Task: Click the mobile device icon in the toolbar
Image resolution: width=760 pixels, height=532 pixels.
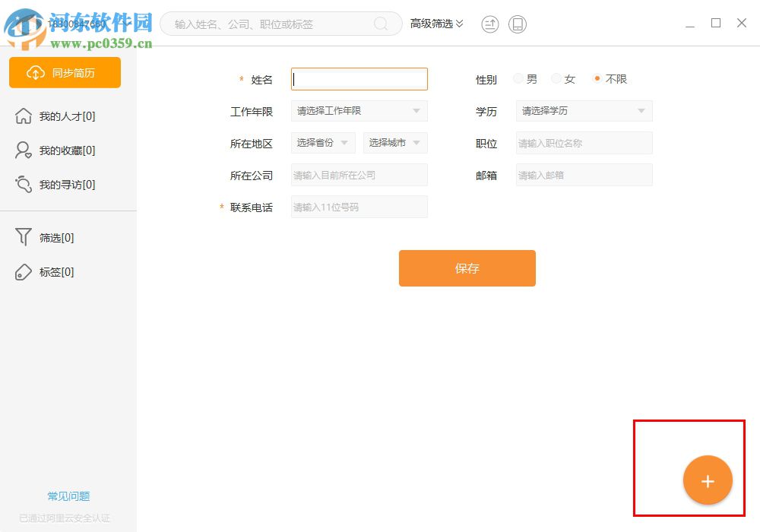Action: (518, 24)
